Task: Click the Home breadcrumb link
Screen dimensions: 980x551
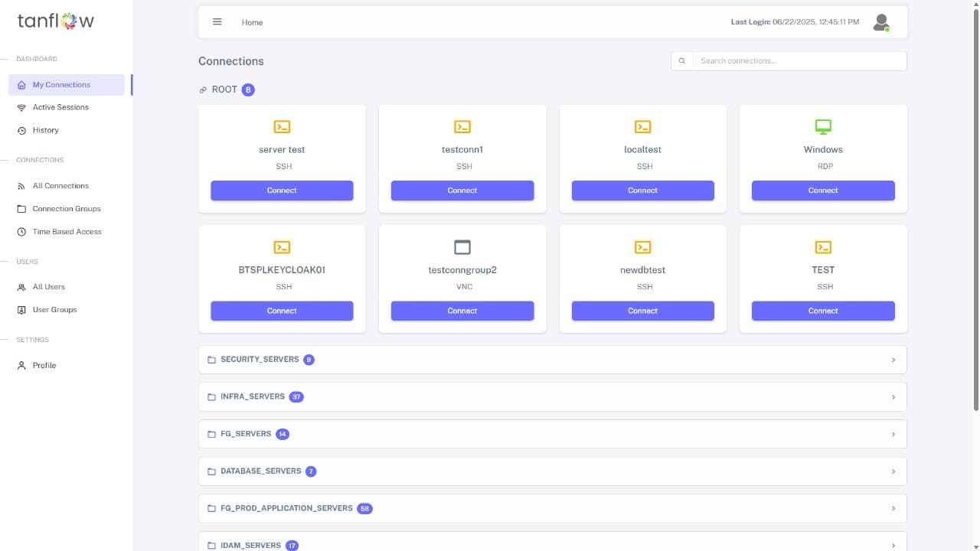Action: coord(252,23)
